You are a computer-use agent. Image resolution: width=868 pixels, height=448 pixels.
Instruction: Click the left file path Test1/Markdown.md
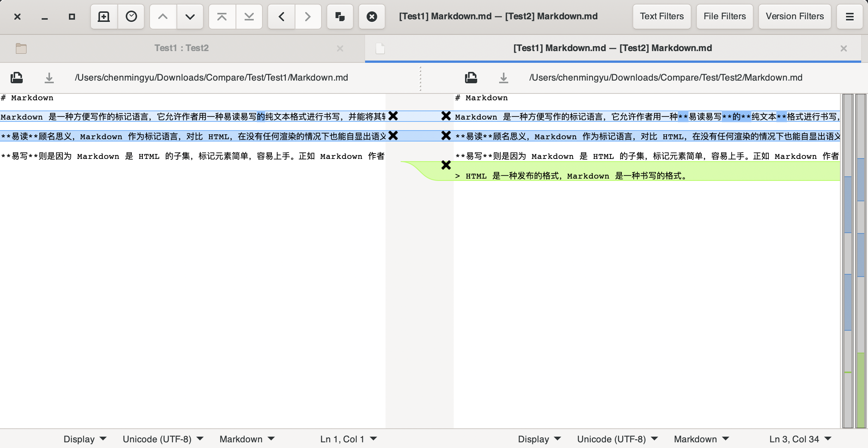pos(211,78)
